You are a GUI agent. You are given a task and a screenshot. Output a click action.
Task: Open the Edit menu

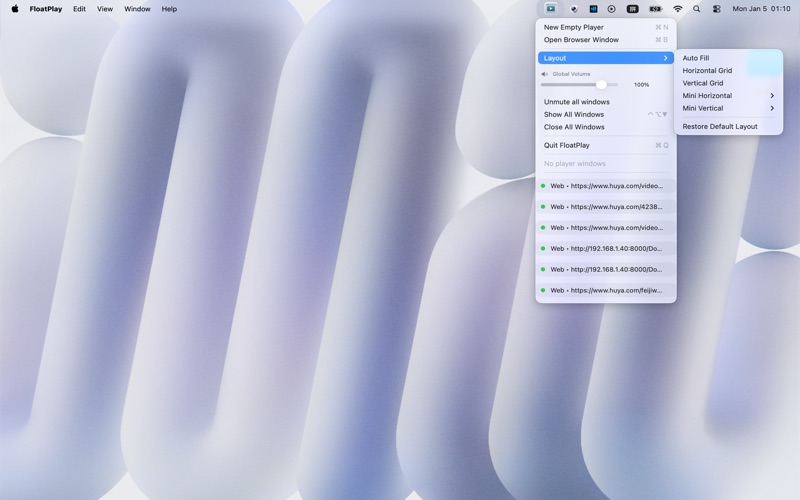[x=79, y=9]
